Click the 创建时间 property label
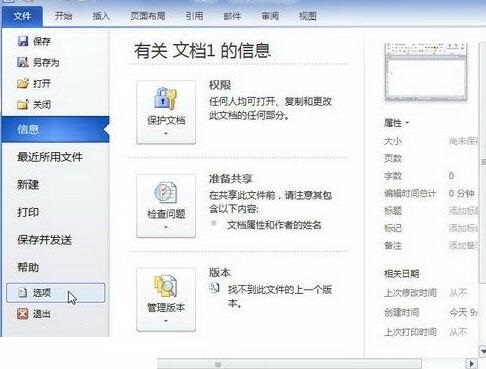Viewport: 486px width, 369px height. [x=402, y=313]
